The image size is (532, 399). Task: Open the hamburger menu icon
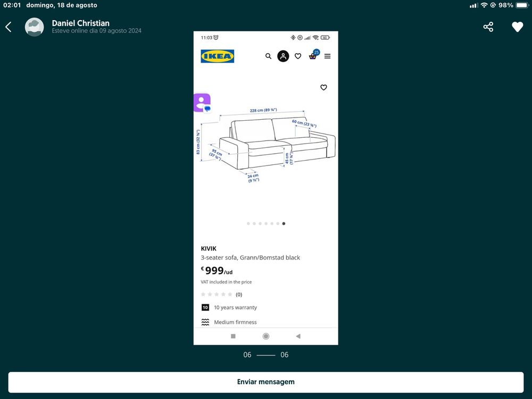[x=327, y=56]
